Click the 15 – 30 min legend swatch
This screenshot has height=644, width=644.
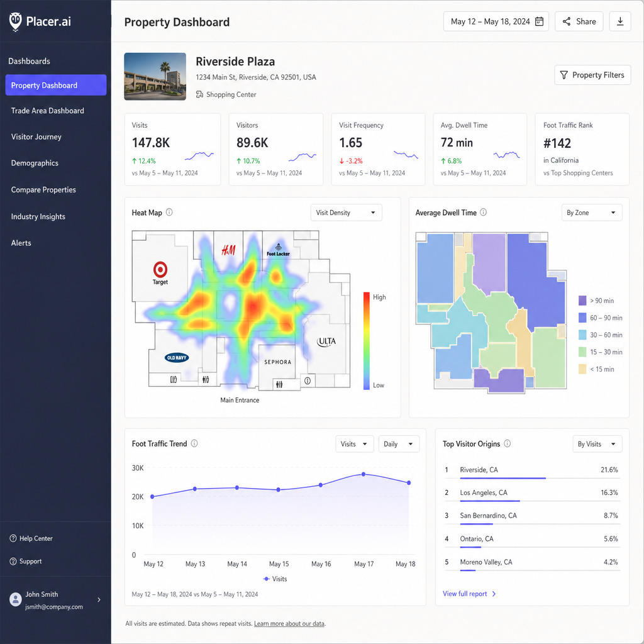[582, 352]
